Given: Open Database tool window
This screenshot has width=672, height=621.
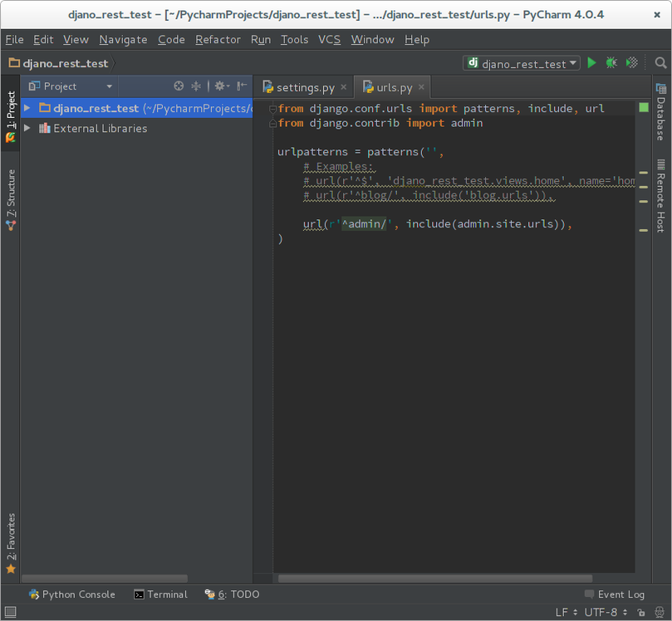Looking at the screenshot, I should (x=661, y=112).
